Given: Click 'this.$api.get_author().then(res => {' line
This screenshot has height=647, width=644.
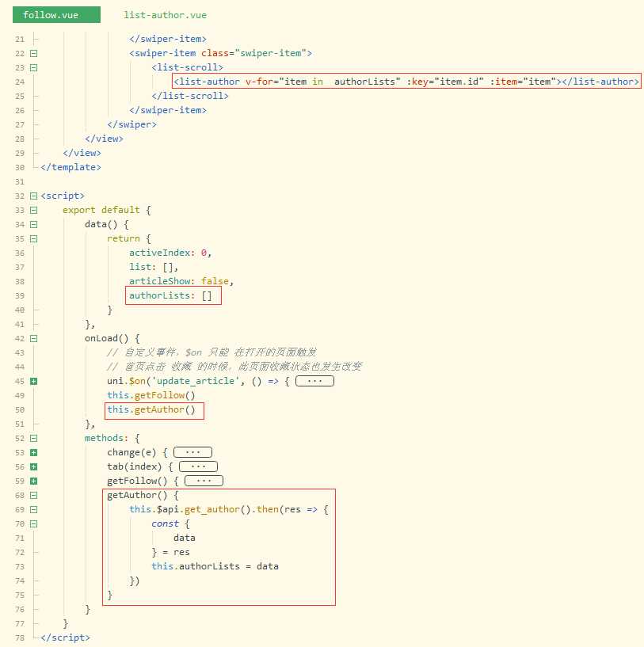Looking at the screenshot, I should 229,509.
